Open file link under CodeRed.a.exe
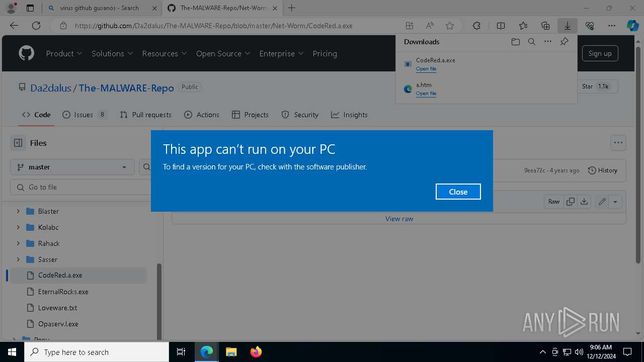644x362 pixels. point(426,69)
